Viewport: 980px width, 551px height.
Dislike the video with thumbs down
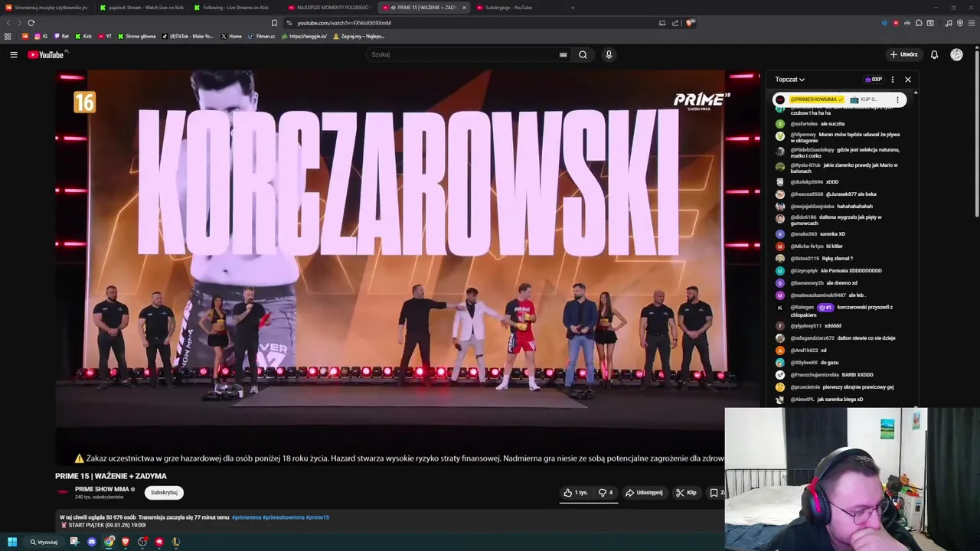tap(606, 493)
